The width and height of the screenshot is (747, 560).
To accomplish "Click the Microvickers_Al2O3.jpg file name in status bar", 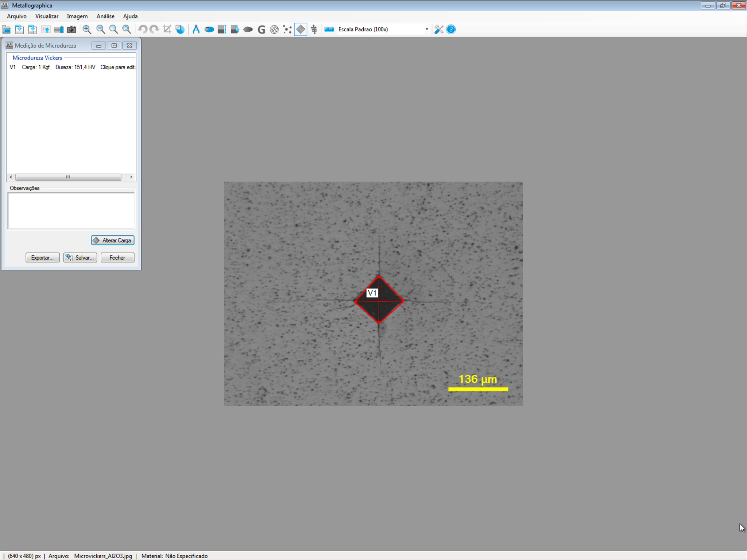I will [103, 556].
